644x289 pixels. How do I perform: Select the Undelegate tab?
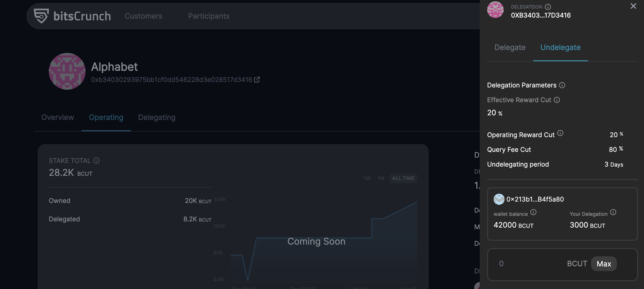pos(560,47)
